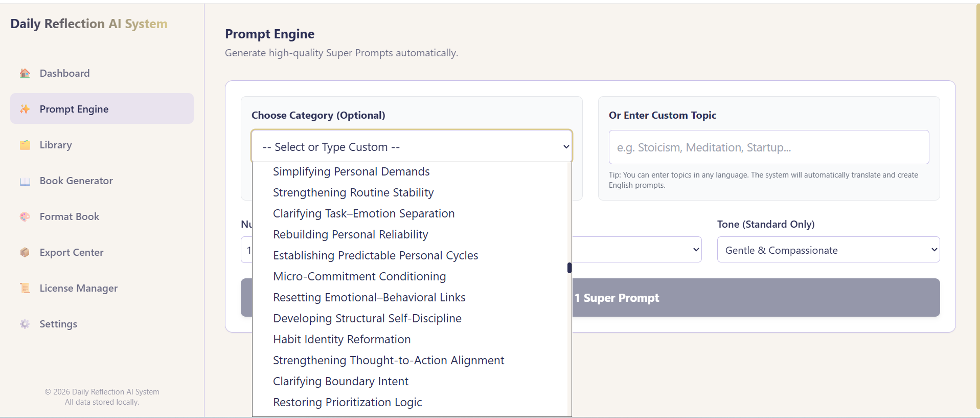Click the Export Center box icon
The height and width of the screenshot is (418, 980).
25,252
